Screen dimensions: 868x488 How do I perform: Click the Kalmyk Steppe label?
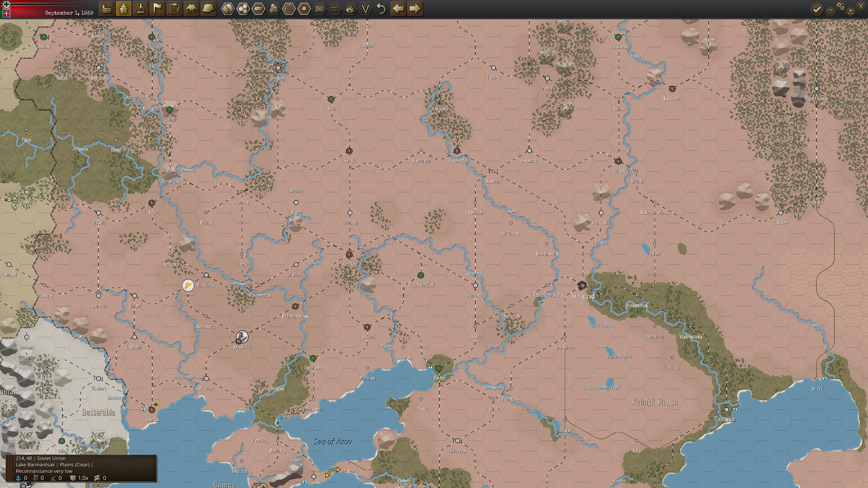[655, 402]
